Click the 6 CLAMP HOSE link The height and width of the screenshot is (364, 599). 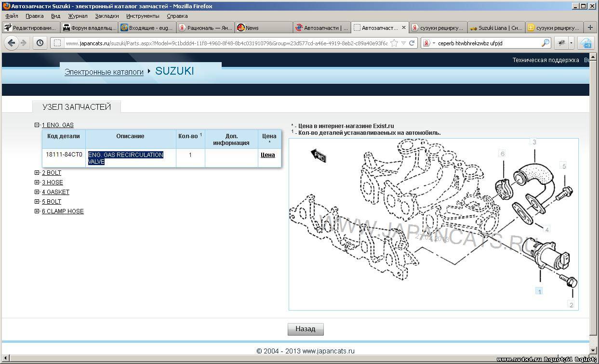[63, 211]
